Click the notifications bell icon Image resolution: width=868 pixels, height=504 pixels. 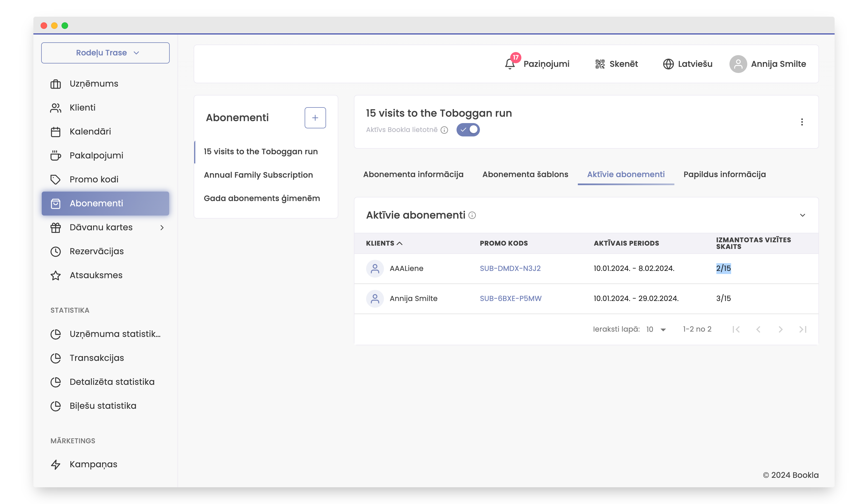(509, 64)
